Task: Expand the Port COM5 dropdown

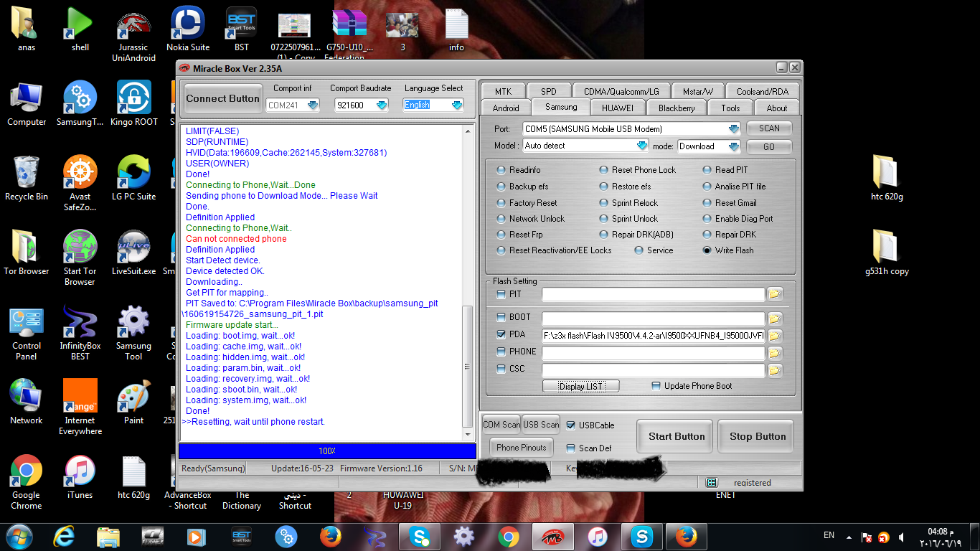Action: 733,129
